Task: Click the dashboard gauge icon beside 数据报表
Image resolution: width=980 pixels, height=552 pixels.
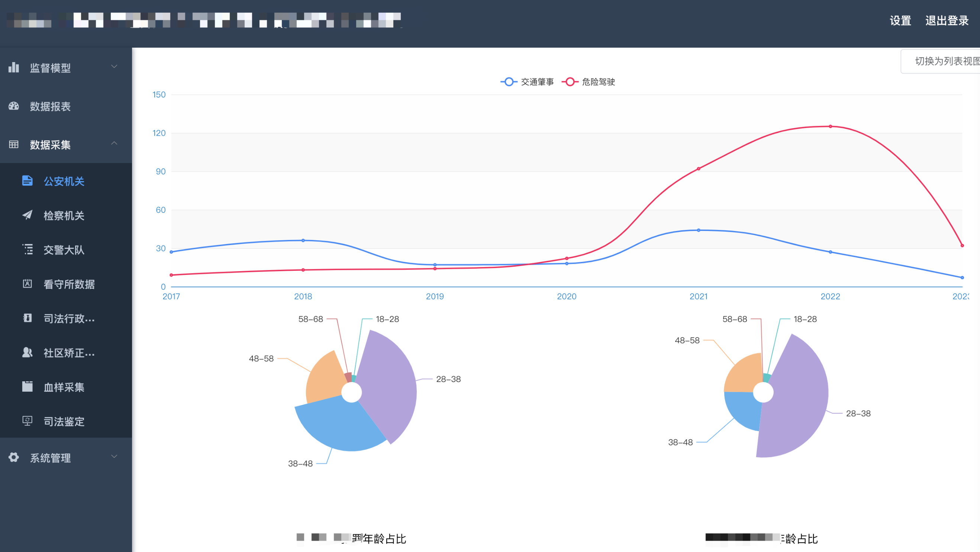Action: pyautogui.click(x=14, y=106)
